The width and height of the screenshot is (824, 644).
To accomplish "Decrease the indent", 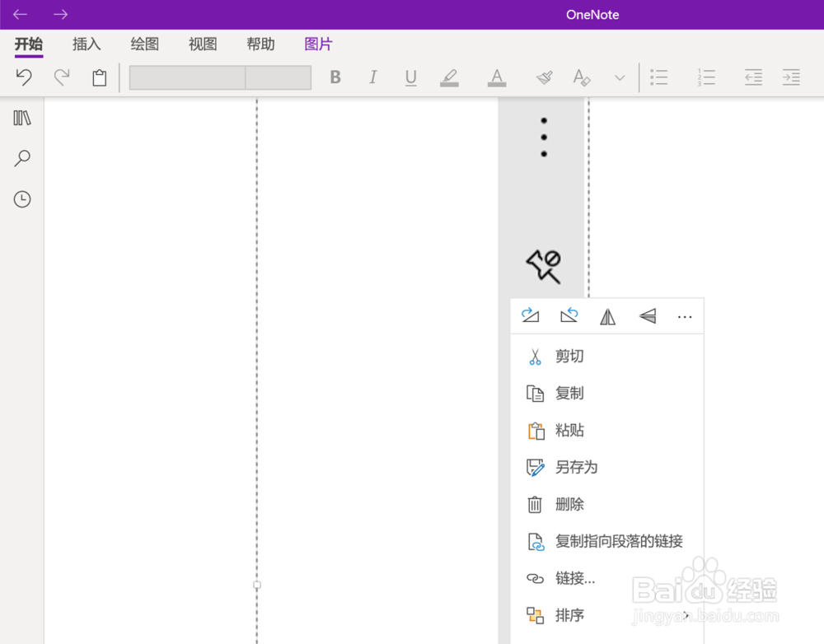I will click(x=754, y=77).
